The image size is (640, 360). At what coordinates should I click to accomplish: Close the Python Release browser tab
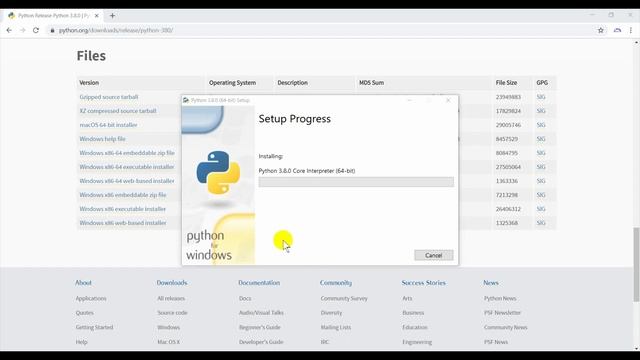click(97, 16)
